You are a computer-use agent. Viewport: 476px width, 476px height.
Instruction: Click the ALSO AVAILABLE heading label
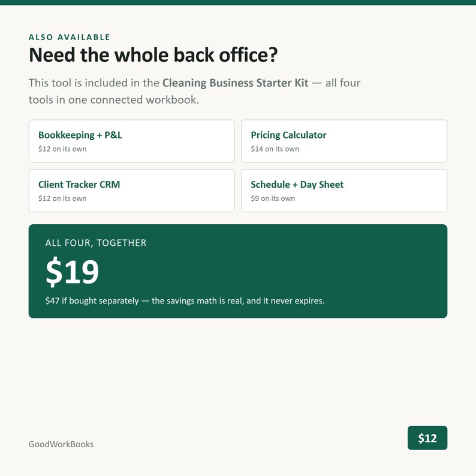pos(69,37)
